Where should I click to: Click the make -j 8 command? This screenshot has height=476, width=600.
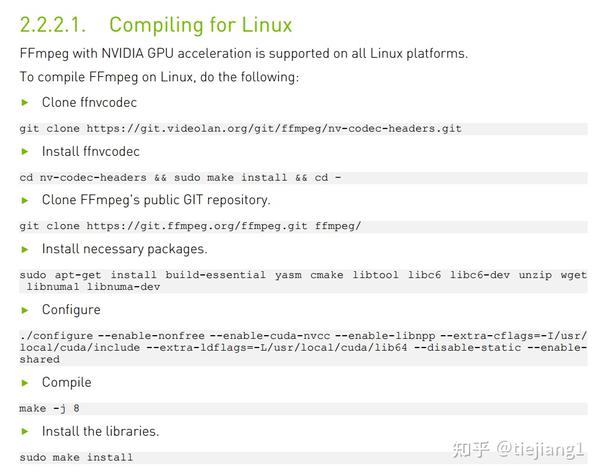point(49,408)
